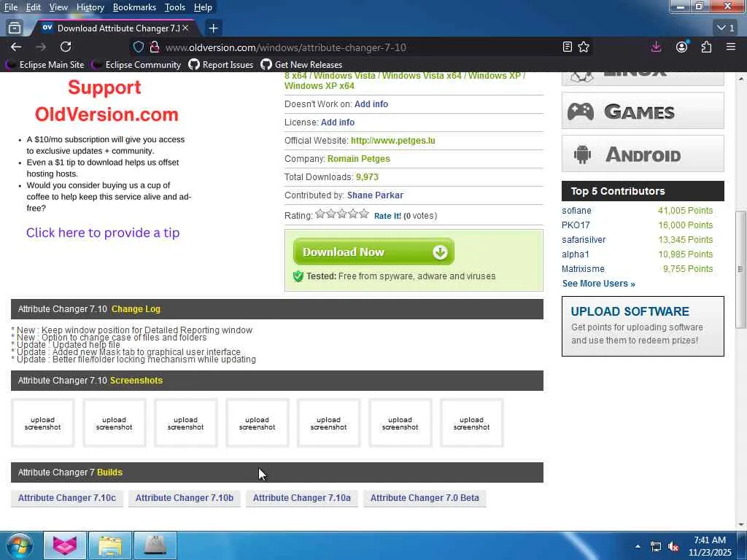Open contributor alpha1 profile
This screenshot has height=560, width=747.
pos(575,254)
